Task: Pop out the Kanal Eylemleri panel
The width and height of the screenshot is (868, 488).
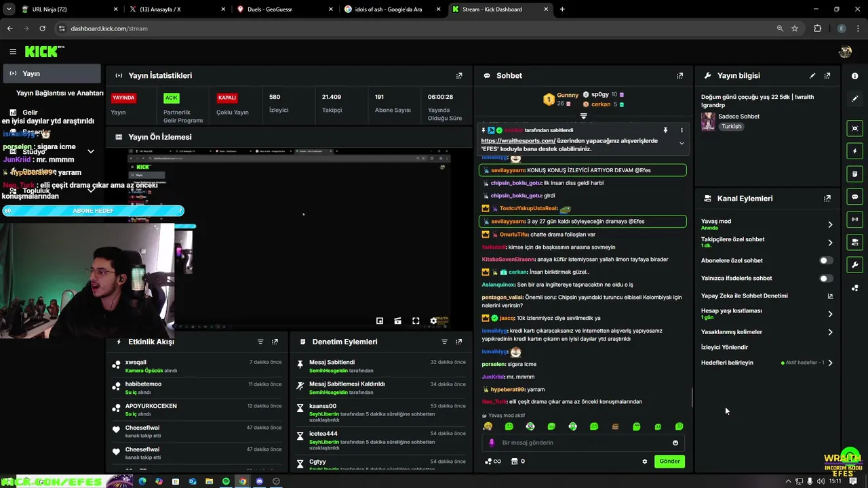Action: 827,199
